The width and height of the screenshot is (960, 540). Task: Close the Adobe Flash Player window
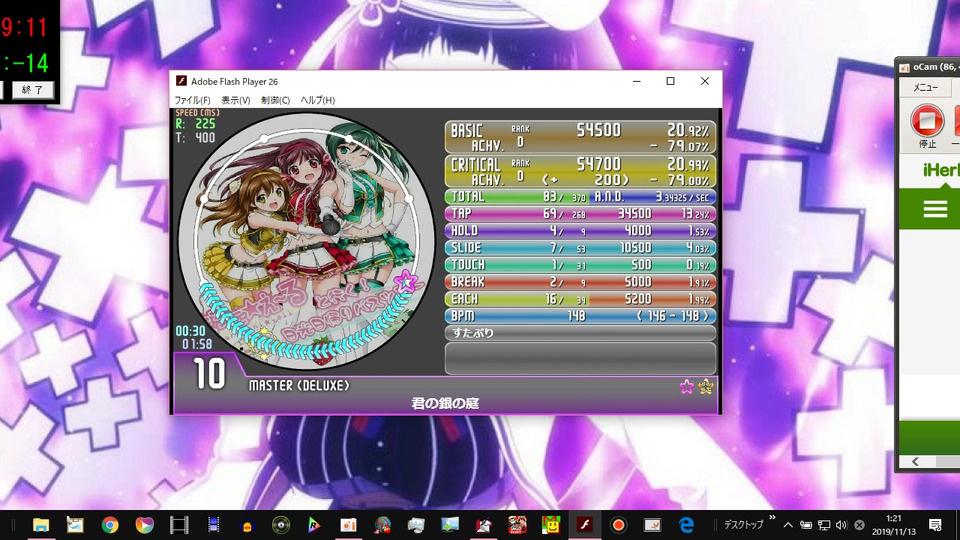[705, 81]
